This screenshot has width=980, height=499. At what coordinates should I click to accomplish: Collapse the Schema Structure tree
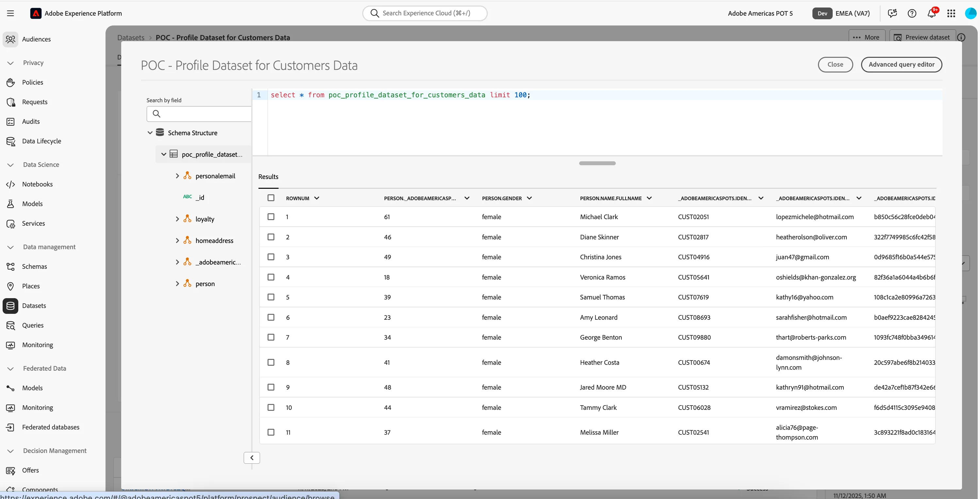click(150, 133)
